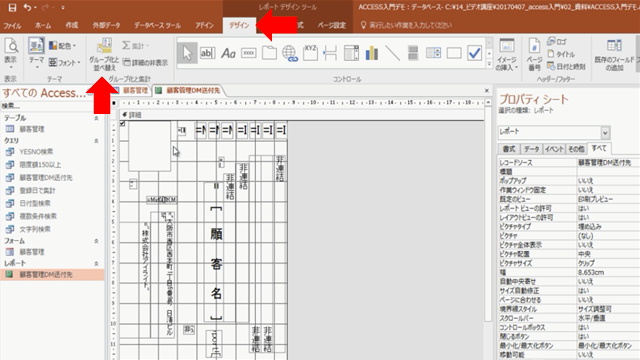The height and width of the screenshot is (360, 640).
Task: Click the 実行したい作業 search box
Action: tap(410, 25)
